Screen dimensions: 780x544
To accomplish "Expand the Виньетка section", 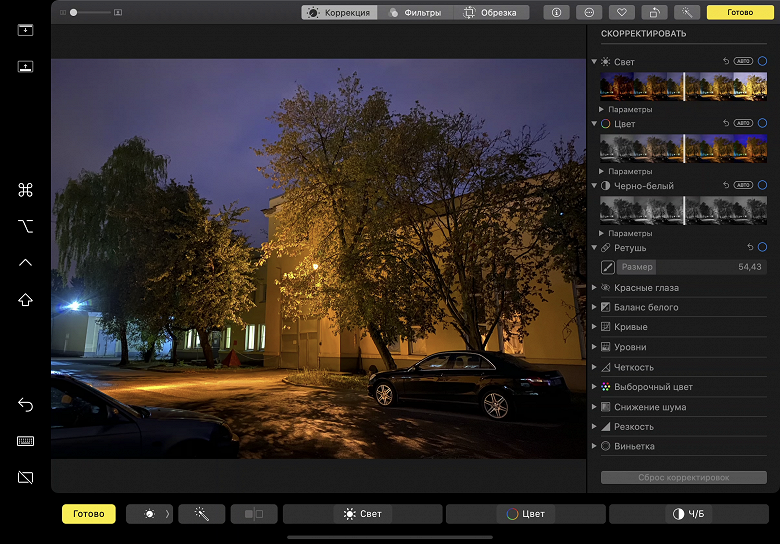I will coord(594,446).
